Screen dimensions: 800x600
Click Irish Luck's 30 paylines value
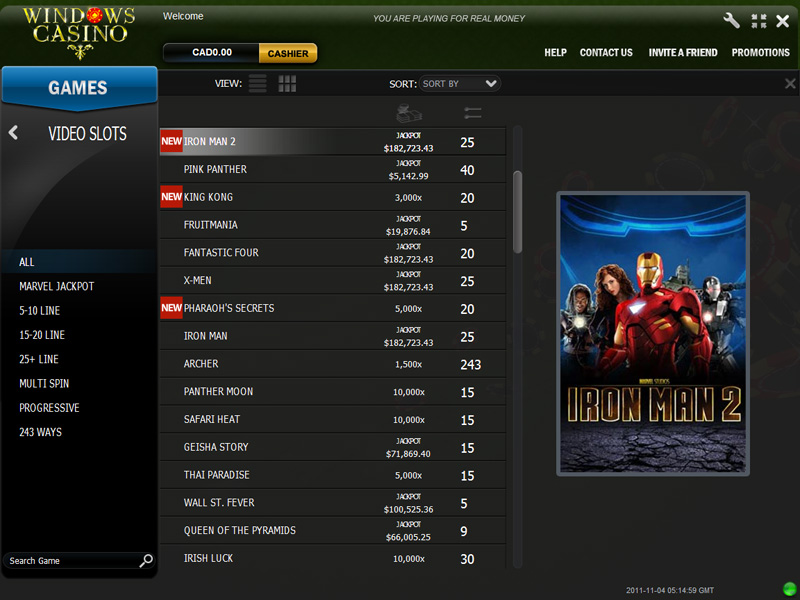click(467, 559)
